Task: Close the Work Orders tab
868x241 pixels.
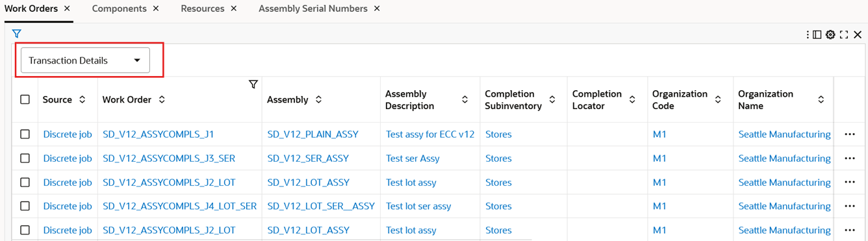Action: [x=67, y=8]
